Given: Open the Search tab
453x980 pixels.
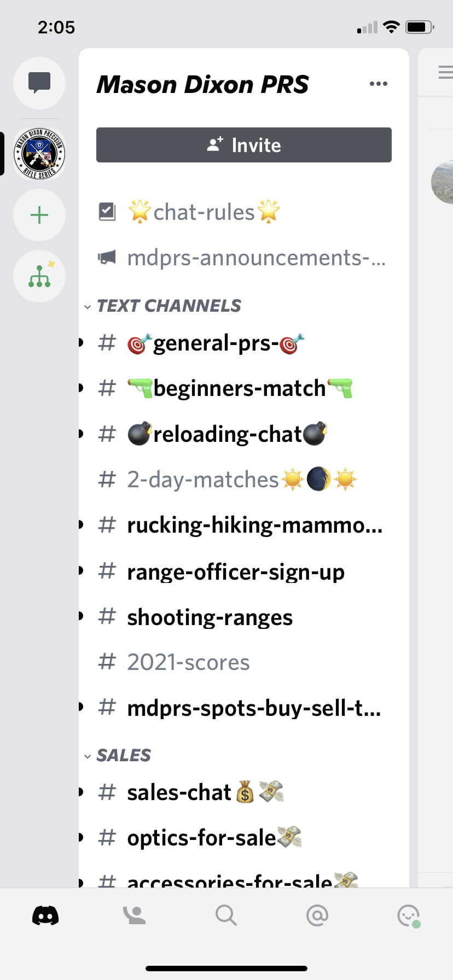Looking at the screenshot, I should coord(226,915).
